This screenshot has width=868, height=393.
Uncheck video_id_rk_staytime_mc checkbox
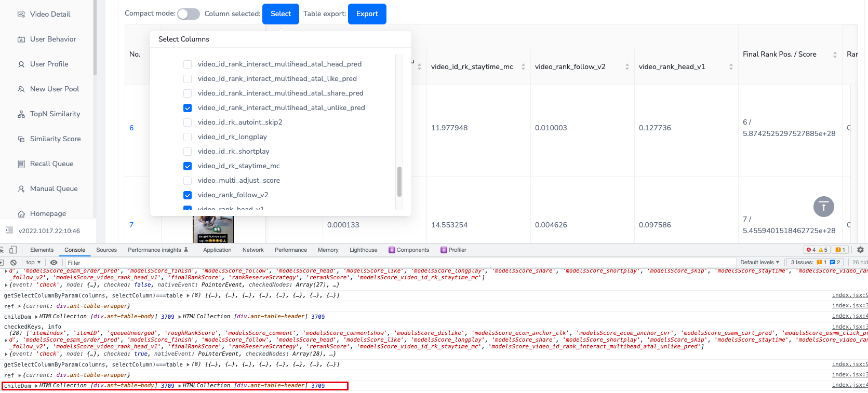pos(188,166)
